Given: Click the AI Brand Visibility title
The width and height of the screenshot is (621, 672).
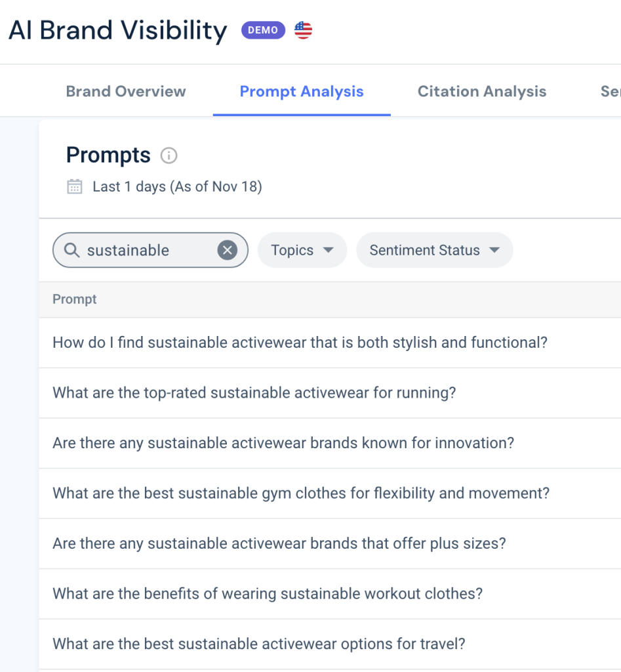Looking at the screenshot, I should pos(117,30).
